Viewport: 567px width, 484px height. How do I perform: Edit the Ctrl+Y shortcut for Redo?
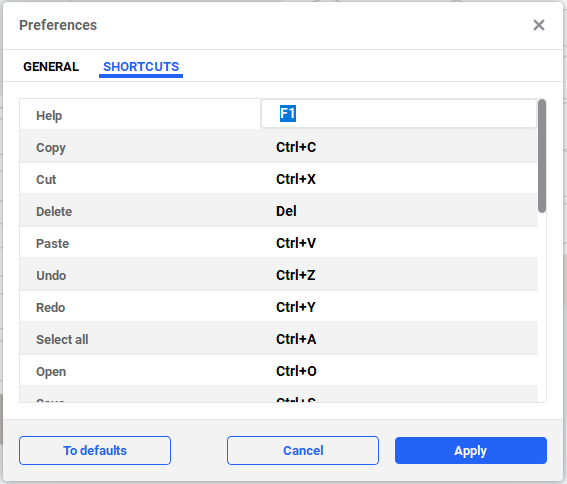point(295,307)
